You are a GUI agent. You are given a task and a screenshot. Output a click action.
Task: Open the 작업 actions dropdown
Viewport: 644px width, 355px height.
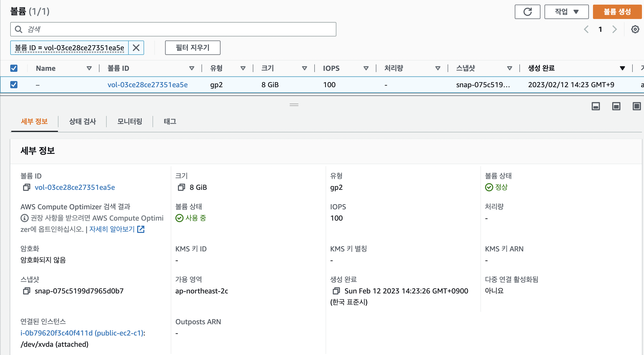[x=566, y=12]
